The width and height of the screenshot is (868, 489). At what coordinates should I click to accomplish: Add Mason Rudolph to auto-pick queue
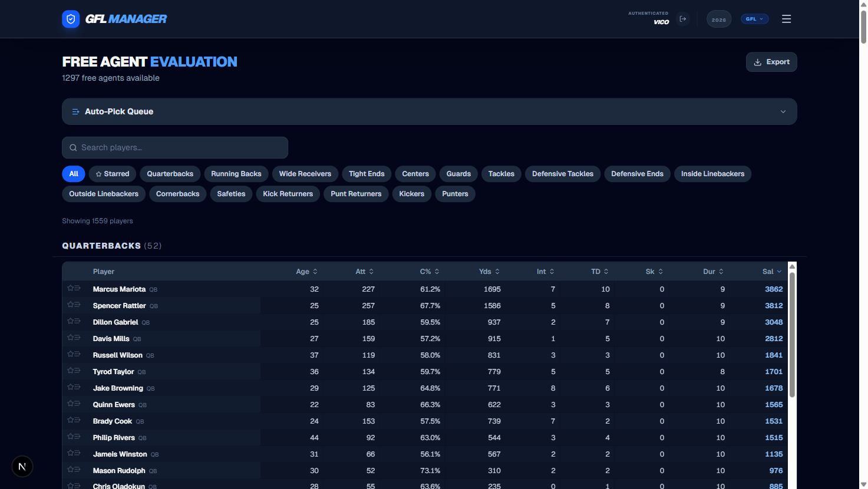[x=77, y=470]
